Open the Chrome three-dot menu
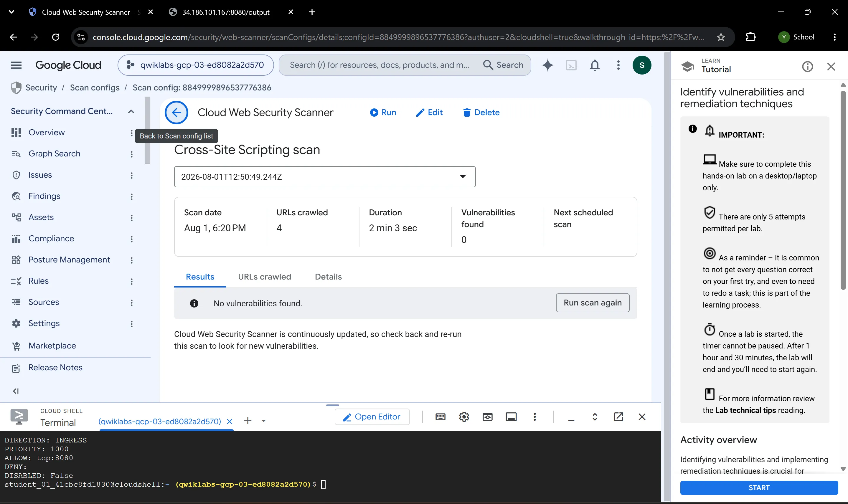 tap(834, 37)
